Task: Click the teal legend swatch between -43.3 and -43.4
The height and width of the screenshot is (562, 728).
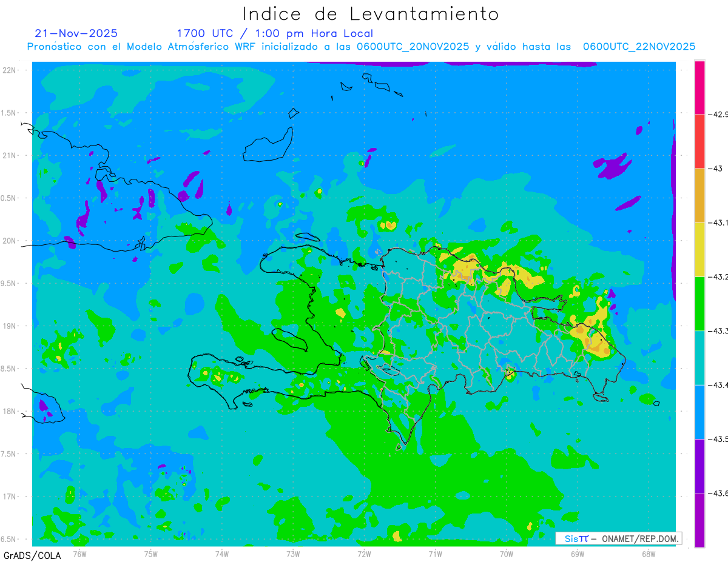Action: tap(699, 358)
